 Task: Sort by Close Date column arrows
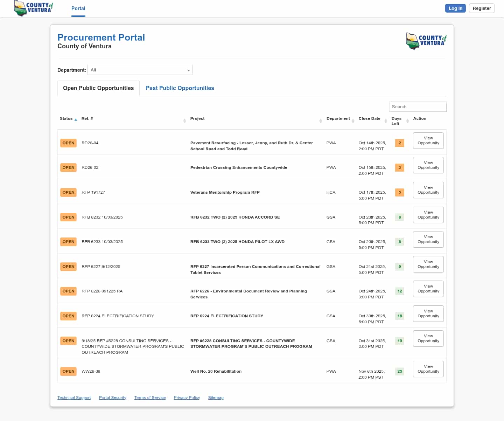tap(386, 121)
